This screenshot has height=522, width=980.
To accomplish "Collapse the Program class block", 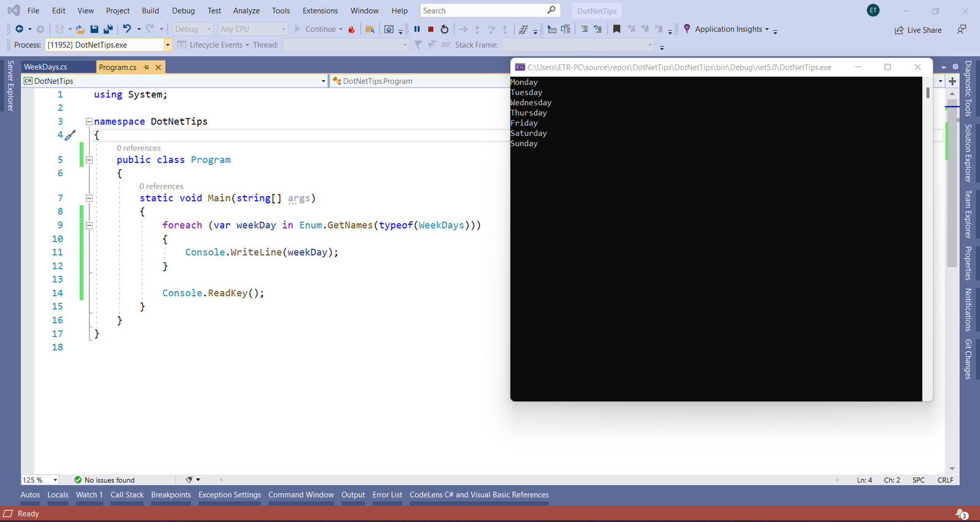I will click(89, 160).
